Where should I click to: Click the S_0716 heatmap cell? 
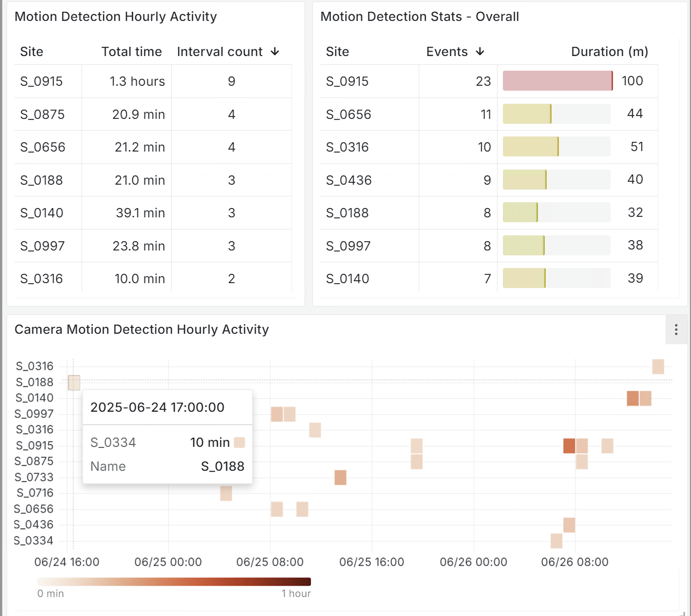coord(226,493)
